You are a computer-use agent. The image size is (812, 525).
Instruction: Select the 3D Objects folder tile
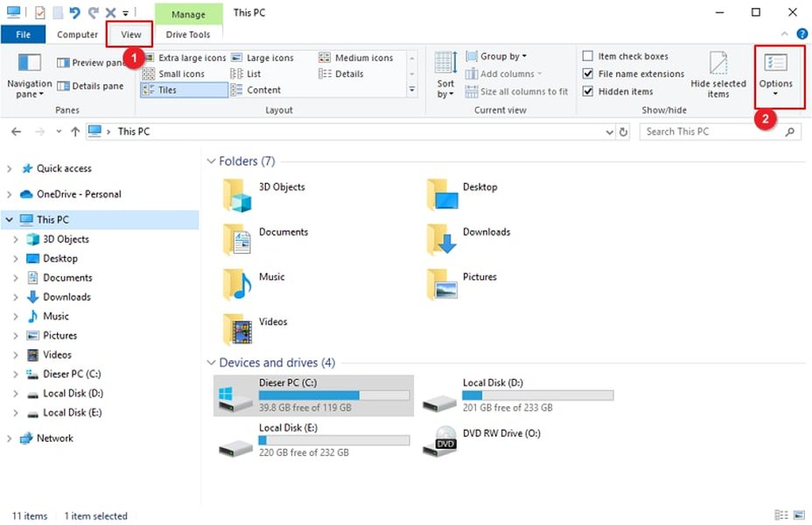coord(264,195)
